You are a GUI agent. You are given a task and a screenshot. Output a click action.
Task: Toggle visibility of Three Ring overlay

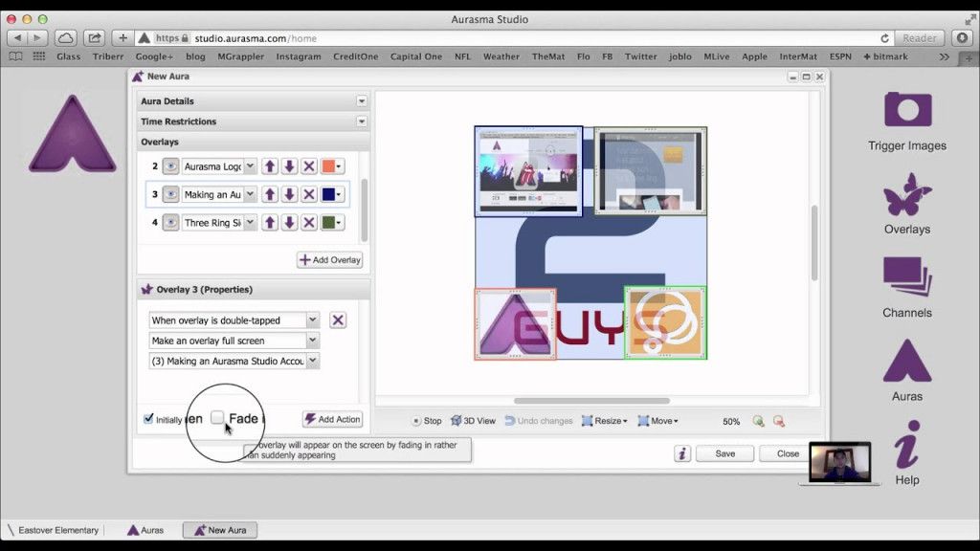(170, 222)
